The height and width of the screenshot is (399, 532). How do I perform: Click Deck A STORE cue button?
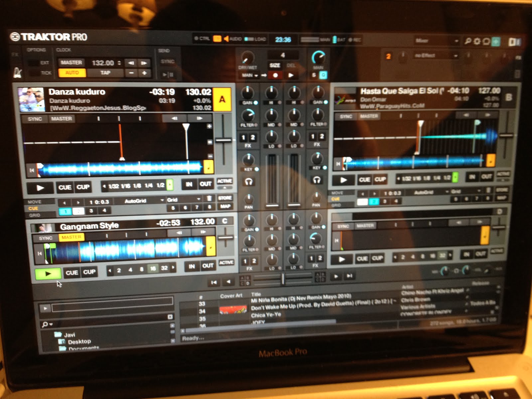coord(225,198)
